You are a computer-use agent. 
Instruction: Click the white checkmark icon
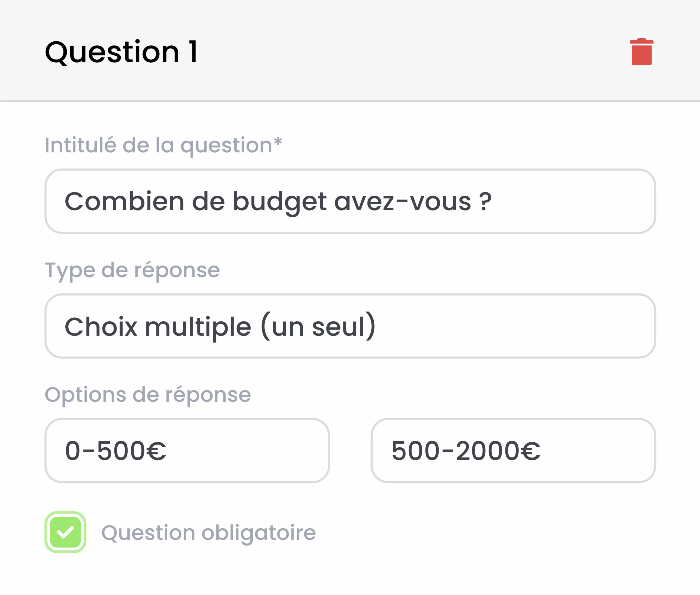[65, 532]
